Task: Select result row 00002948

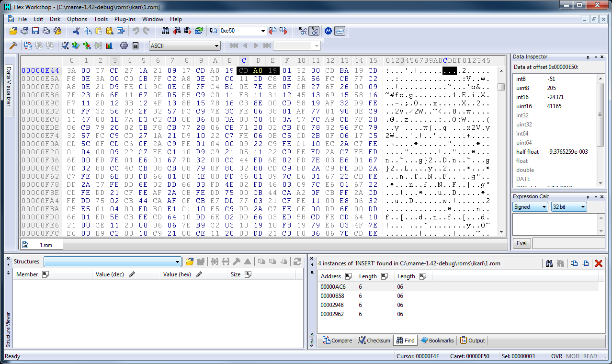Action: [458, 305]
